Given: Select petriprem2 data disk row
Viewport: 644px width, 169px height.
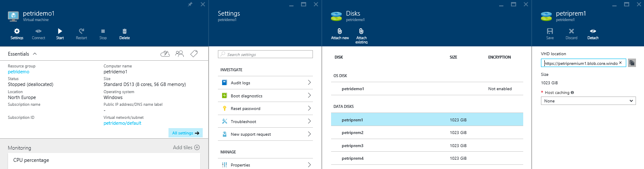Looking at the screenshot, I should (427, 132).
